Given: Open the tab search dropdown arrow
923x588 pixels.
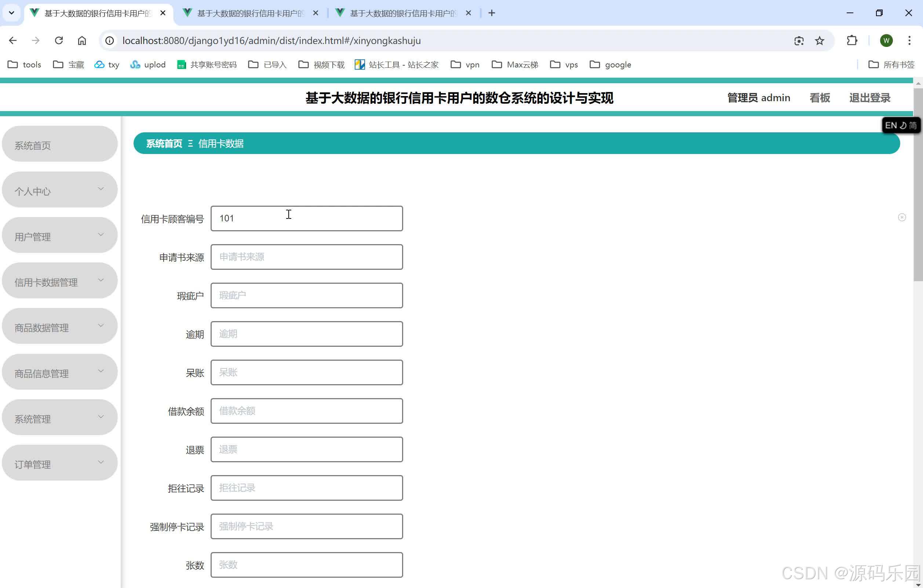Looking at the screenshot, I should click(x=11, y=13).
